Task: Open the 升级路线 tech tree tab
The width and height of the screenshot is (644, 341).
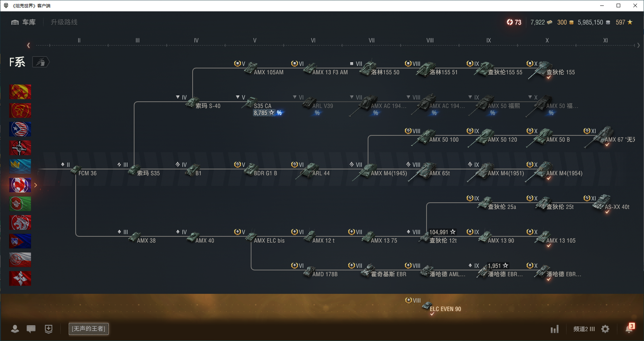Action: pos(64,22)
